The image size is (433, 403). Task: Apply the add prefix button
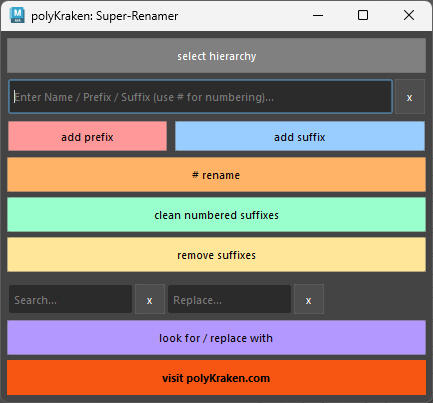87,136
